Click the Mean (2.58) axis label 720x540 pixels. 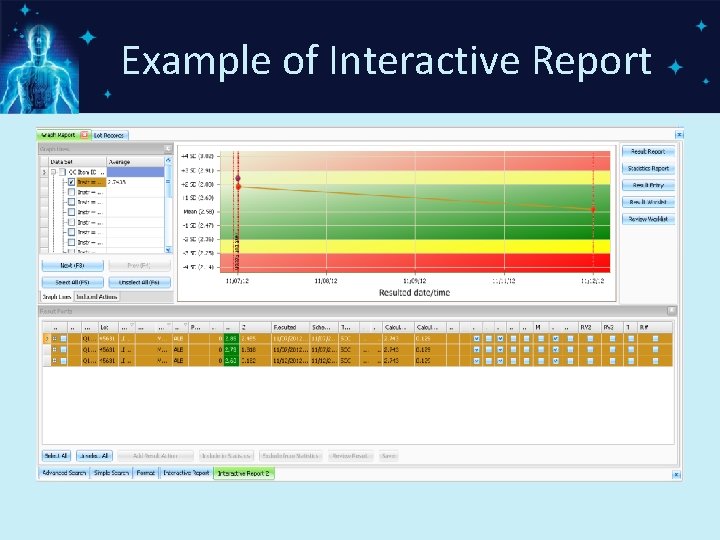199,212
